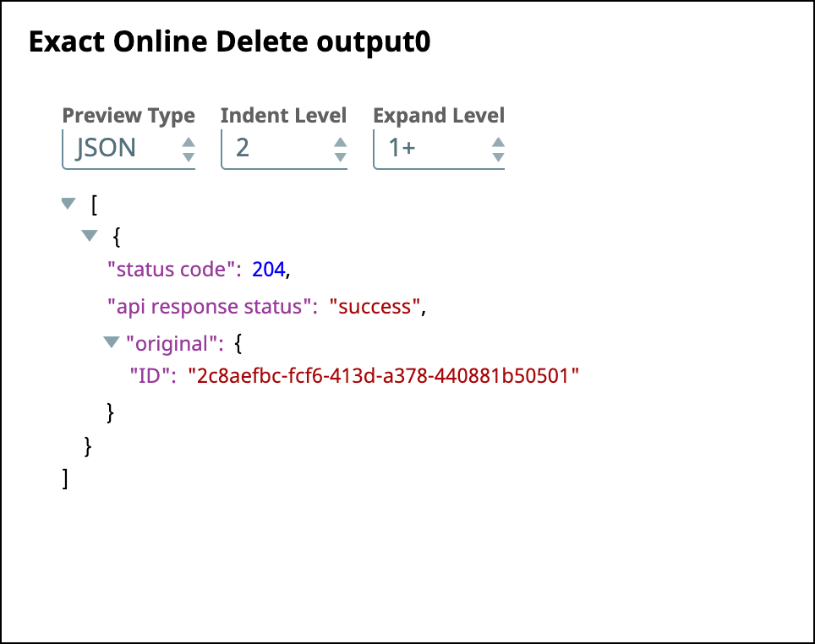Click the Indent Level label
Screen dimensions: 815x644
click(x=283, y=115)
